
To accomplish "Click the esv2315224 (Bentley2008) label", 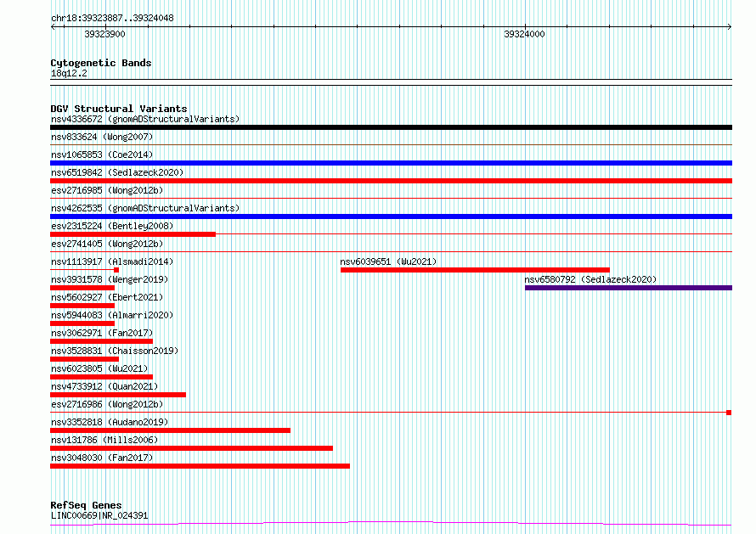I will coord(112,226).
